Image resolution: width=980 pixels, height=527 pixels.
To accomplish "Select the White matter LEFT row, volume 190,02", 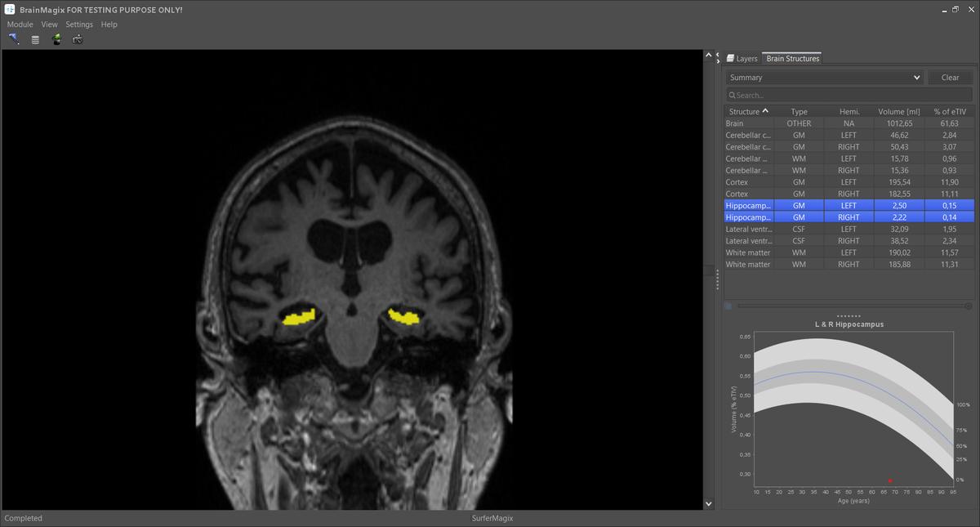I will (x=849, y=252).
